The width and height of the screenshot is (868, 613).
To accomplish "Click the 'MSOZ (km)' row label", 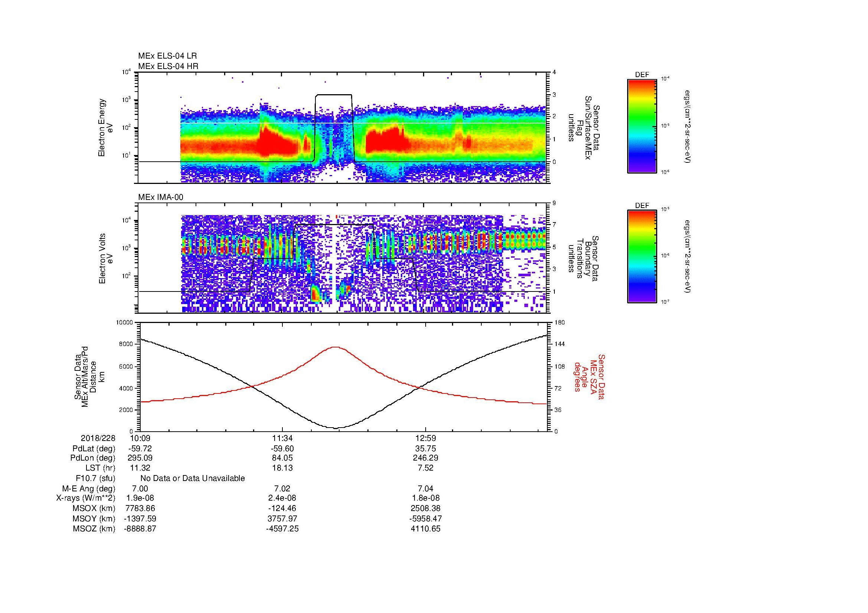I will pos(94,529).
